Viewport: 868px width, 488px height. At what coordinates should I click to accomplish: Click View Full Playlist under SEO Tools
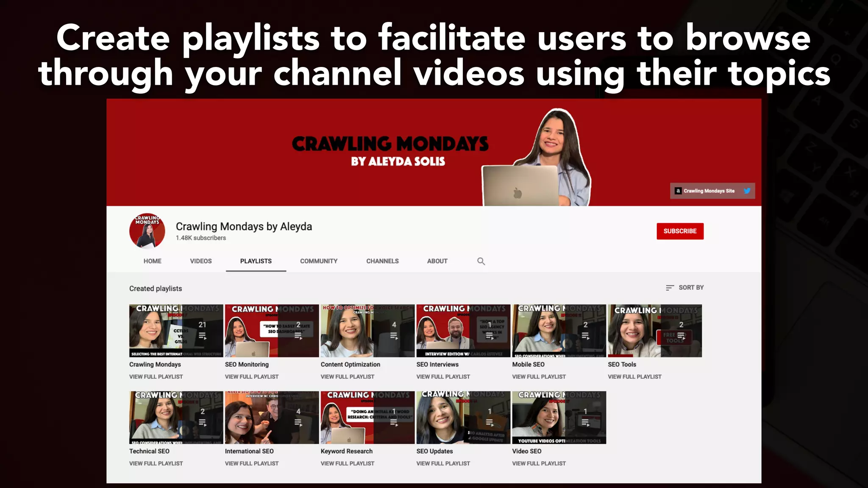(635, 377)
